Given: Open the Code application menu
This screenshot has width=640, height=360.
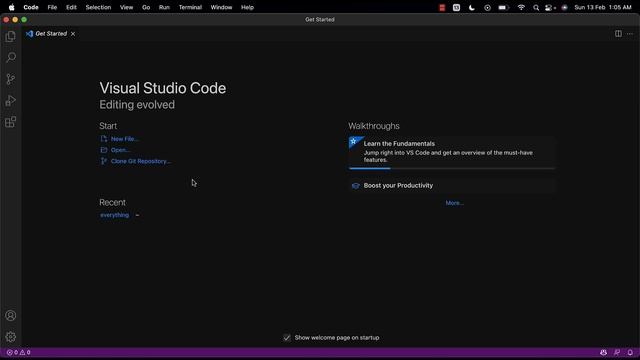Looking at the screenshot, I should tap(31, 7).
